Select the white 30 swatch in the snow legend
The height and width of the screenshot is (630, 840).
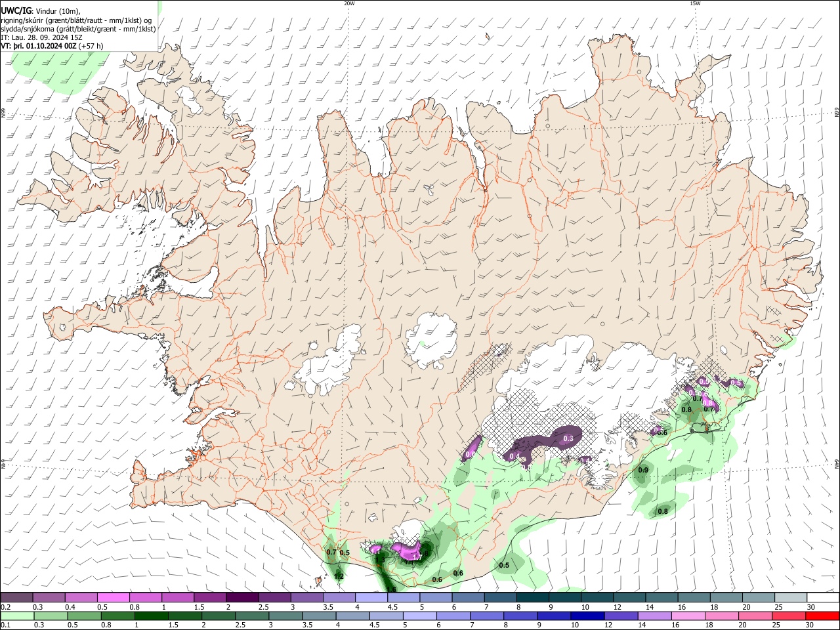(x=823, y=598)
